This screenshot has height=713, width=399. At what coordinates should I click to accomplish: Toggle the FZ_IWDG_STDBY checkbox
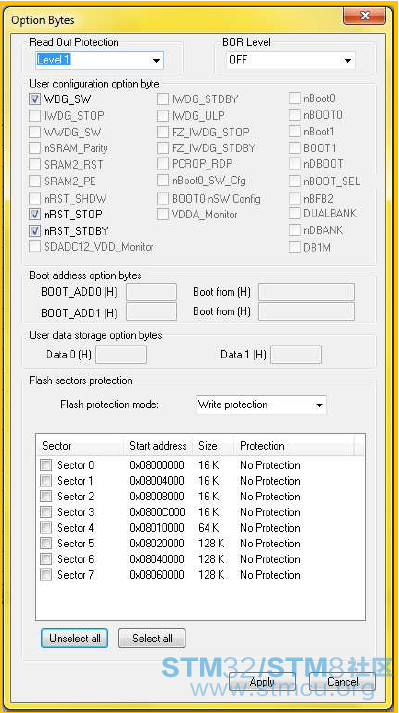click(163, 148)
